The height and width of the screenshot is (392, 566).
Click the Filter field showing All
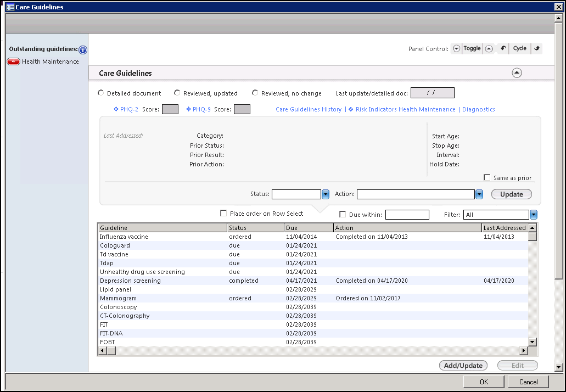click(x=496, y=215)
